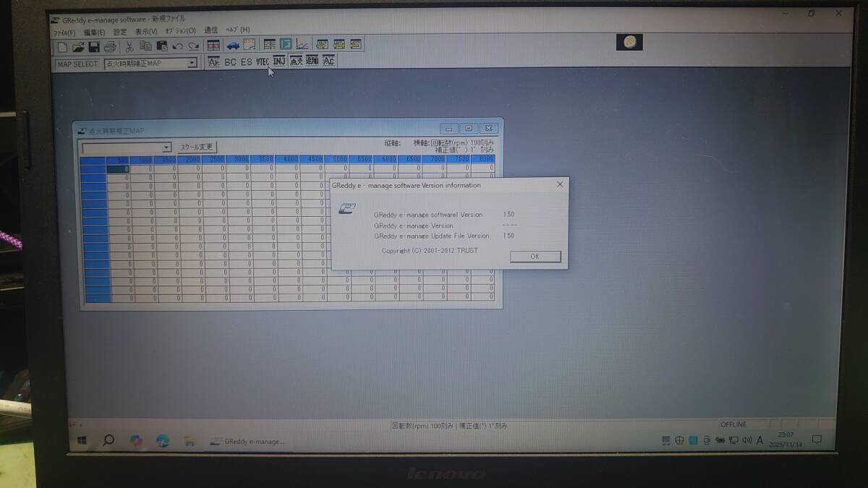This screenshot has width=868, height=488.
Task: Open dropdown inside ignition map window
Action: (166, 147)
